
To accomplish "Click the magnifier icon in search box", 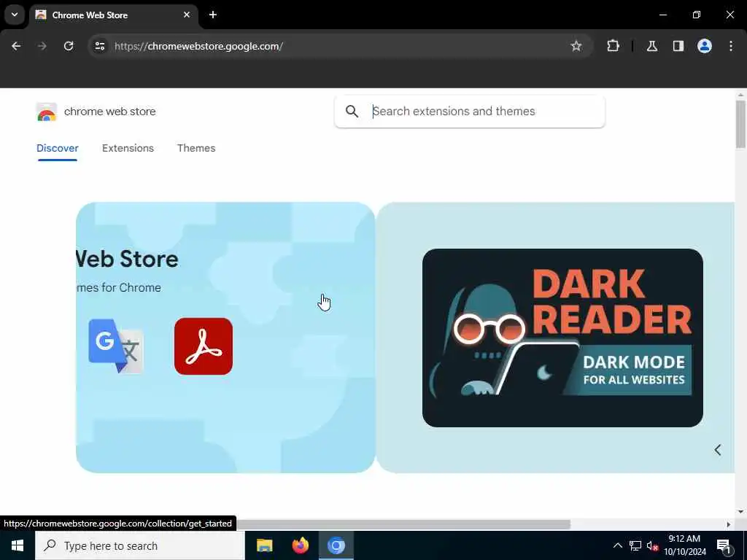I will pos(352,112).
